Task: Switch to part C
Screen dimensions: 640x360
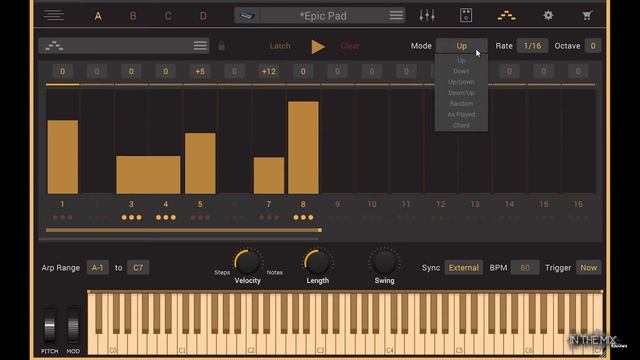Action: (168, 16)
